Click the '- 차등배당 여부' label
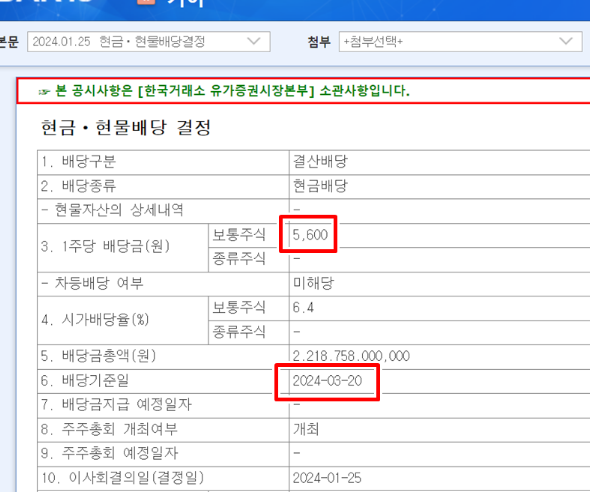 coord(92,283)
